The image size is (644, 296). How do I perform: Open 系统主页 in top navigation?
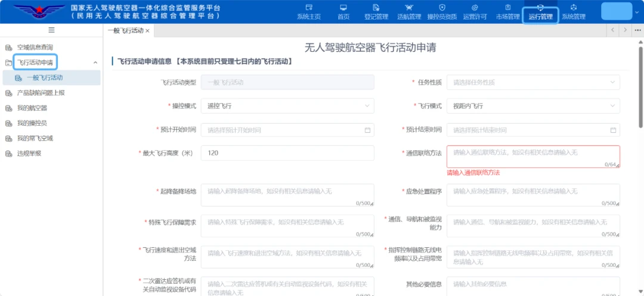[x=308, y=12]
